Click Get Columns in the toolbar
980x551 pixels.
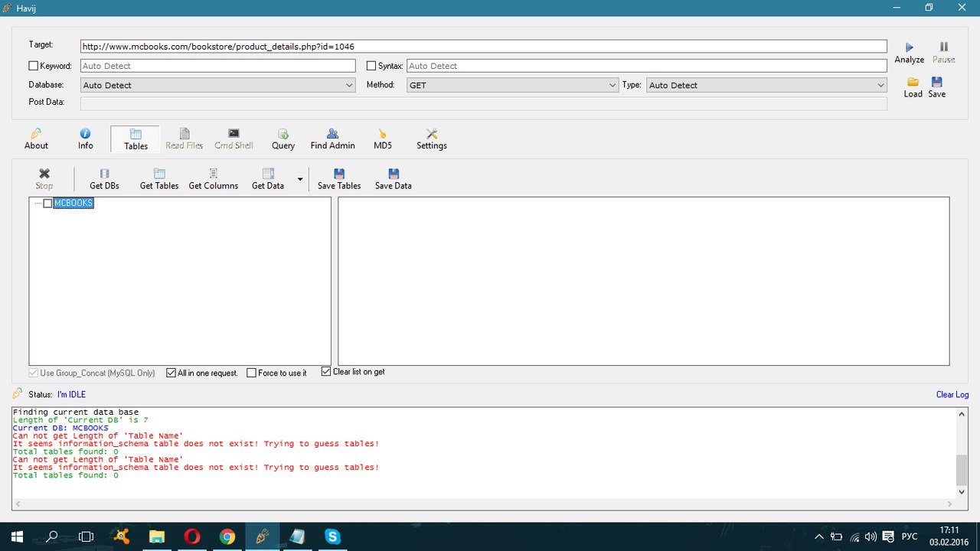pyautogui.click(x=214, y=180)
